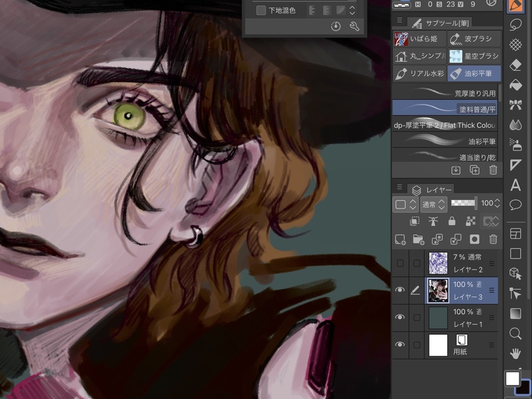Select the Blend droplets tool
The height and width of the screenshot is (399, 532).
click(515, 125)
